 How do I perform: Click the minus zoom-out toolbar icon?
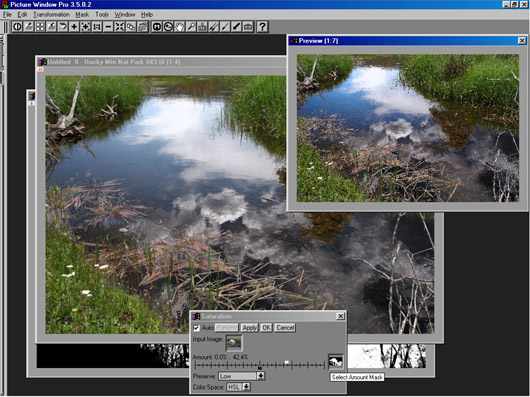[108, 27]
